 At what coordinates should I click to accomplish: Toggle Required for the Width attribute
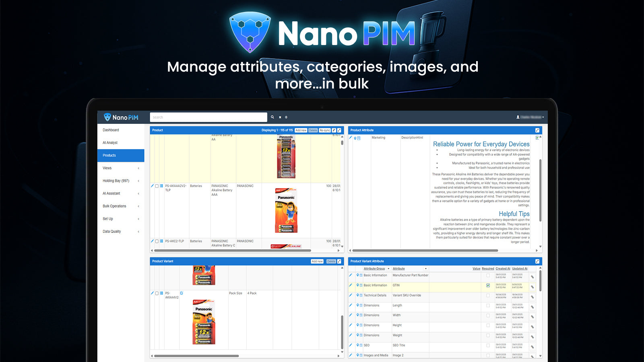pyautogui.click(x=488, y=315)
